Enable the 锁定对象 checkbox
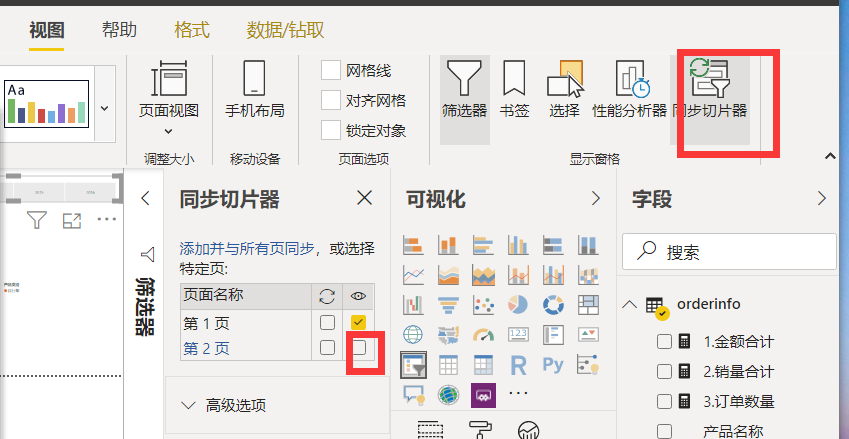The width and height of the screenshot is (849, 439). click(330, 130)
